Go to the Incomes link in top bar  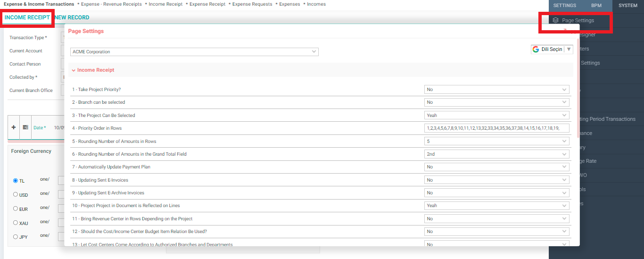coord(316,4)
